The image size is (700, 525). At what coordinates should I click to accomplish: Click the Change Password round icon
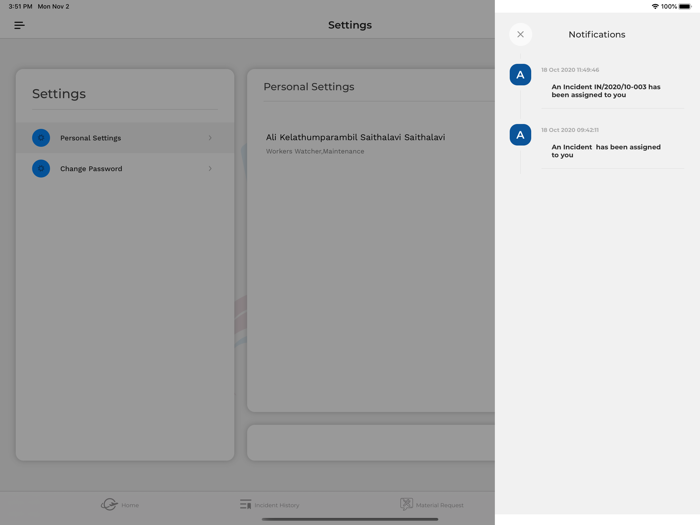click(41, 169)
